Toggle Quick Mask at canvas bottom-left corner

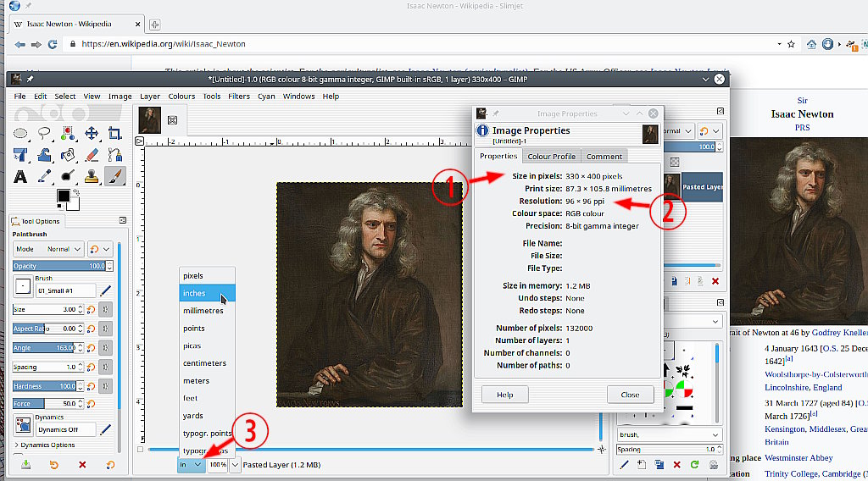point(141,449)
